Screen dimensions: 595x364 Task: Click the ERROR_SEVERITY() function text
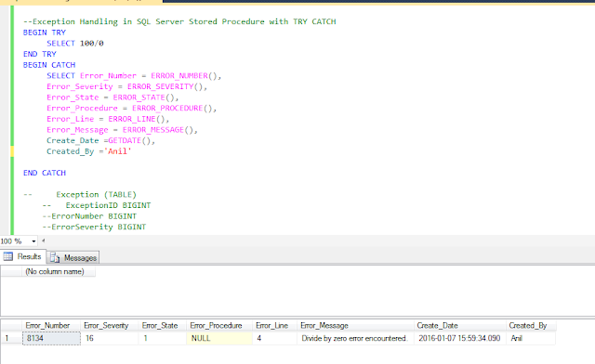[165, 86]
